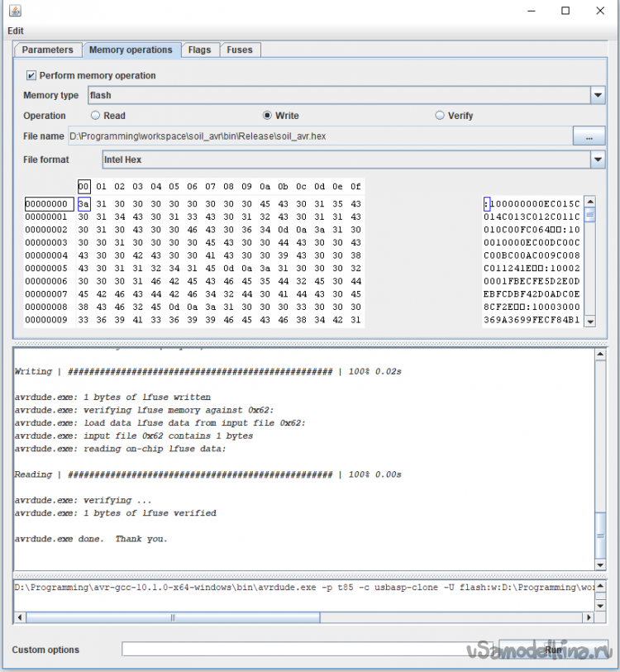Select the Read operation radio button
Image resolution: width=620 pixels, height=672 pixels.
[x=95, y=116]
